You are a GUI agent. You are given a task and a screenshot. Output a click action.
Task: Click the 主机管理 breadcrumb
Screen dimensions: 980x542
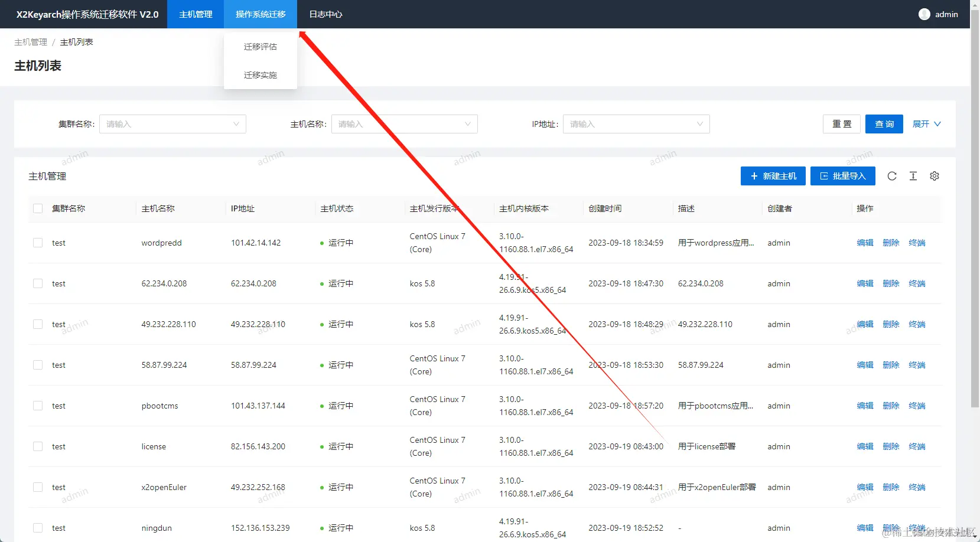pos(31,42)
